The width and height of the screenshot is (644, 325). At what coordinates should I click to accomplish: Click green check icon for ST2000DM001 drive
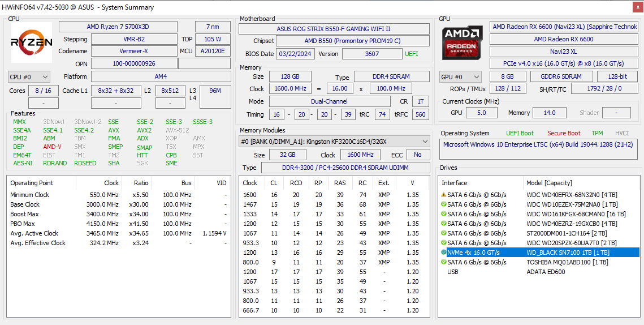tap(444, 233)
